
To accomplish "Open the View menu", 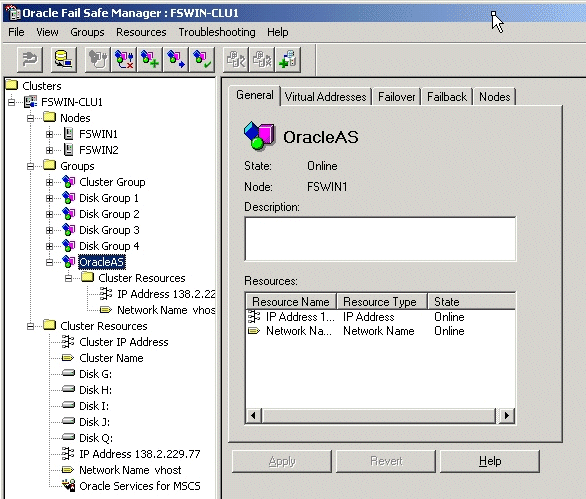I will tap(47, 32).
